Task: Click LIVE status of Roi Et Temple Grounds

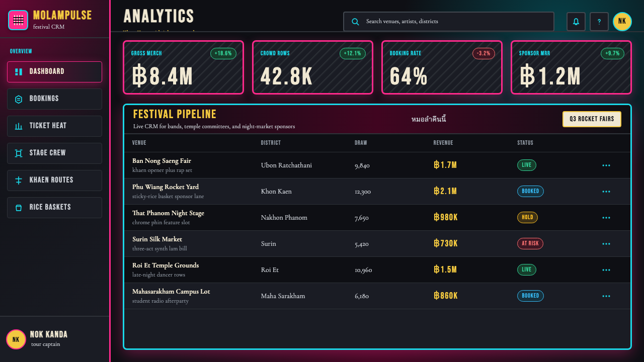Action: point(527,270)
